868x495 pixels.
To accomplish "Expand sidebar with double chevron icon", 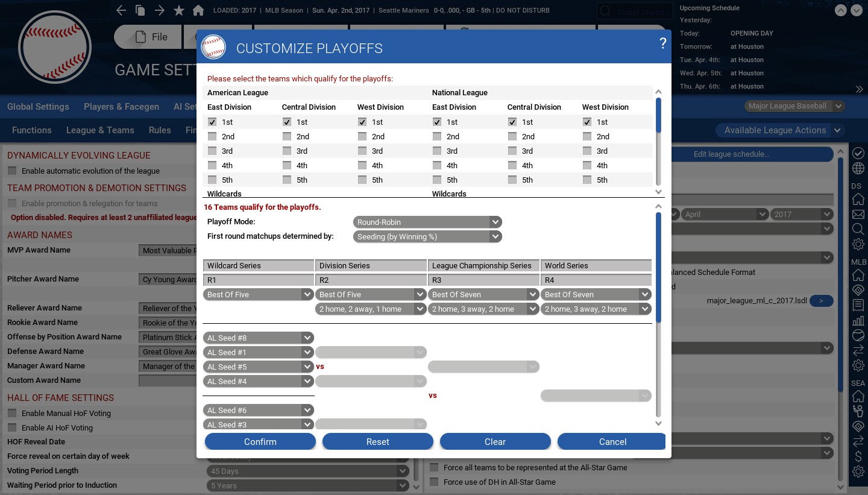I will tap(859, 89).
